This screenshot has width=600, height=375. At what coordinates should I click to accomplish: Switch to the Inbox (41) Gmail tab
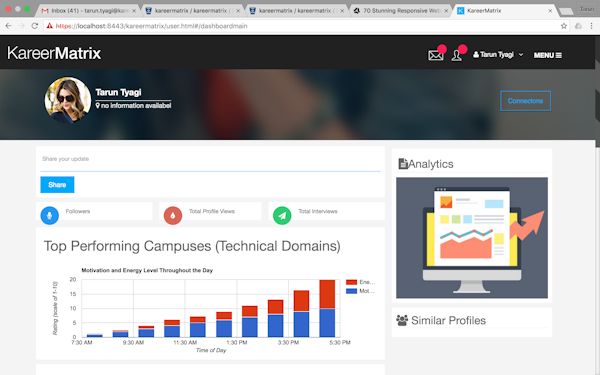(89, 11)
